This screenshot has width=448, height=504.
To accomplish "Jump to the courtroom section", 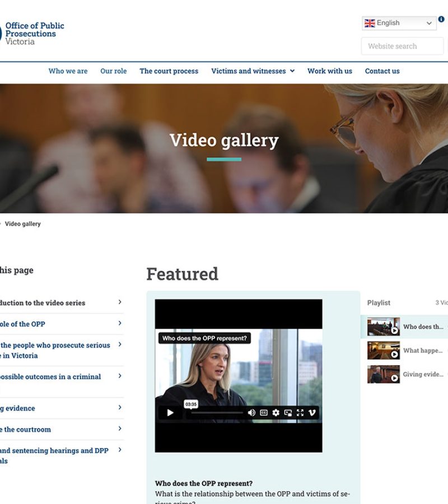I will coord(25,430).
